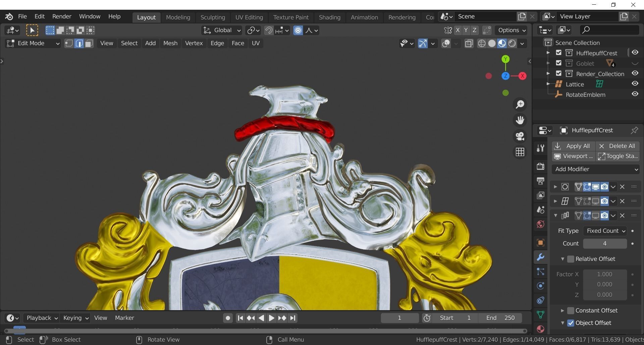Open the Render menu

(x=62, y=16)
